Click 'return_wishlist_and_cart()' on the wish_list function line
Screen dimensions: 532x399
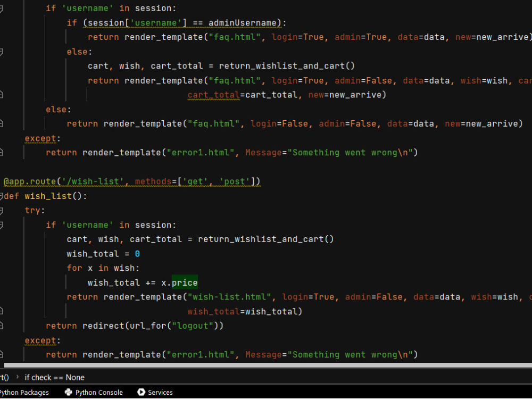point(266,239)
